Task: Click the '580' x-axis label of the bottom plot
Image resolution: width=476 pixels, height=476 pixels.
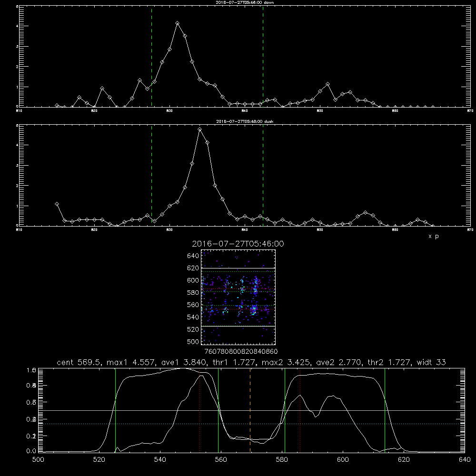Action: click(282, 460)
